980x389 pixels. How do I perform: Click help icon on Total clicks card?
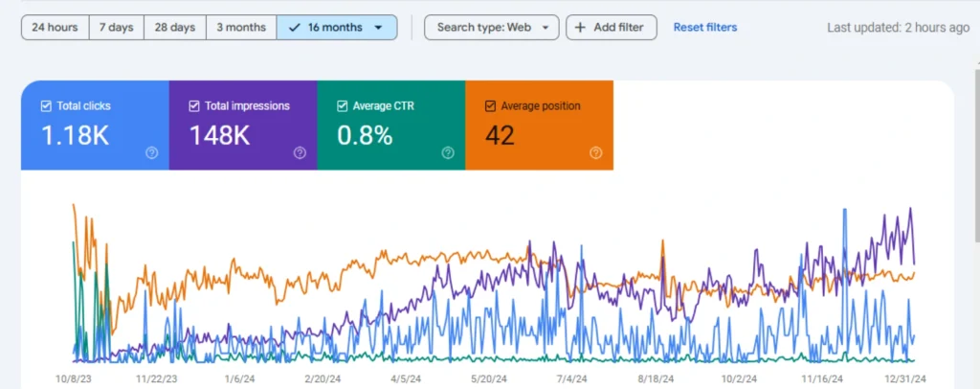[x=151, y=152]
